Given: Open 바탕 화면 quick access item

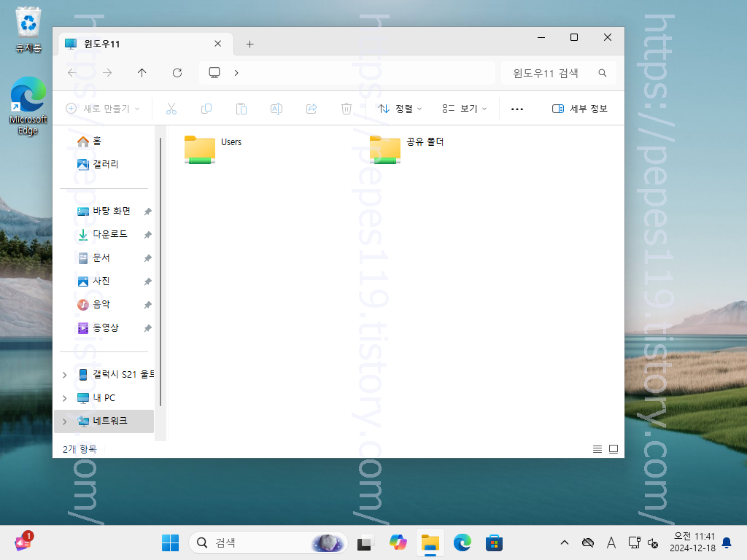Looking at the screenshot, I should [104, 211].
